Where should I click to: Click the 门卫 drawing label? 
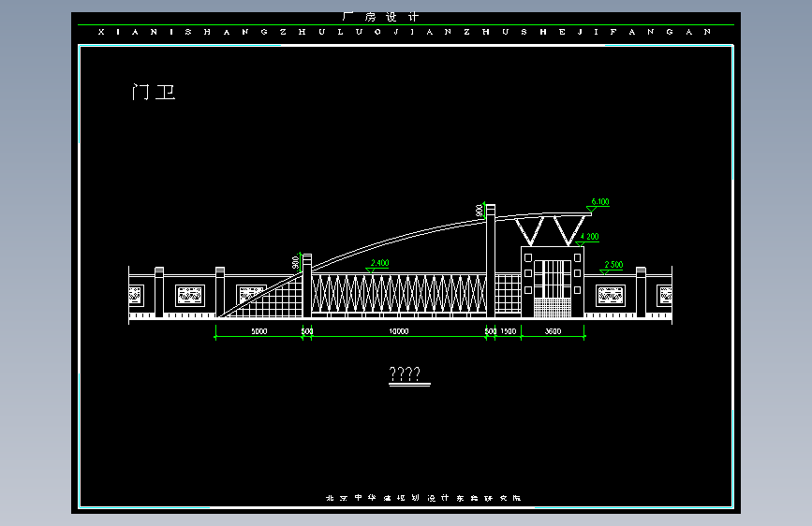(154, 92)
